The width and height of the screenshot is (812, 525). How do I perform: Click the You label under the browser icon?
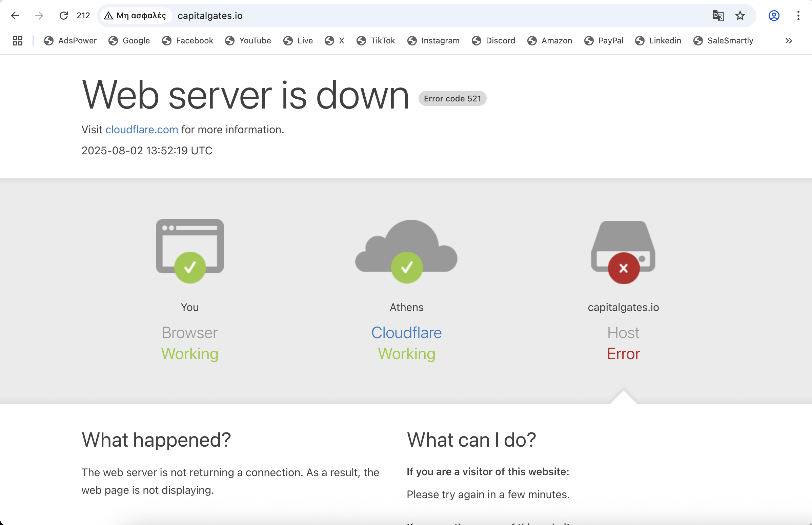tap(190, 307)
